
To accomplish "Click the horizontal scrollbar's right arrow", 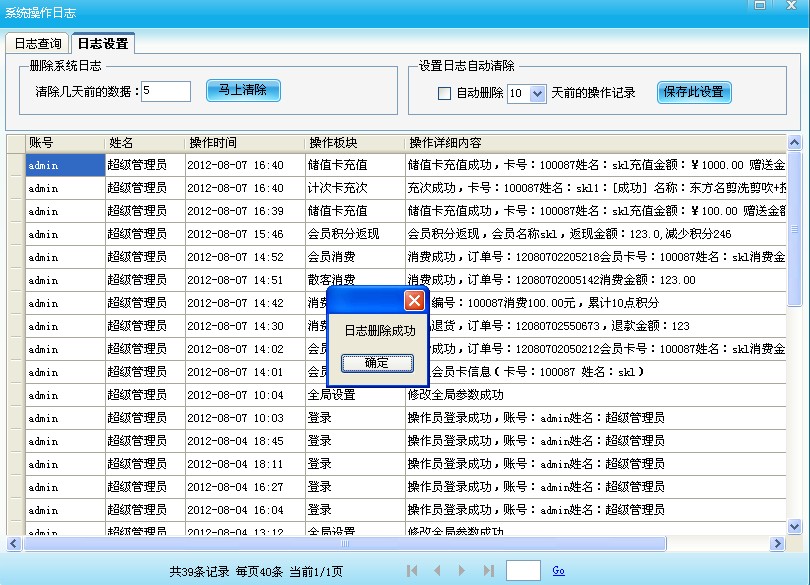I will 778,544.
